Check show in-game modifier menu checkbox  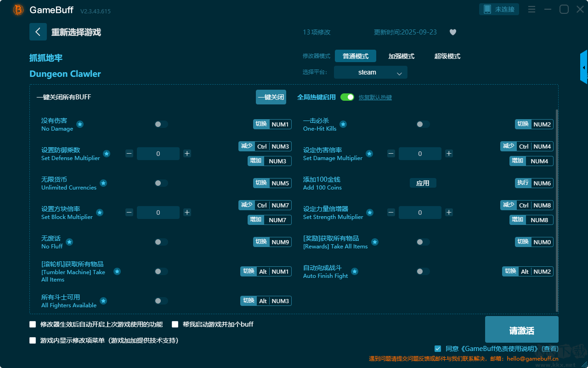[33, 341]
